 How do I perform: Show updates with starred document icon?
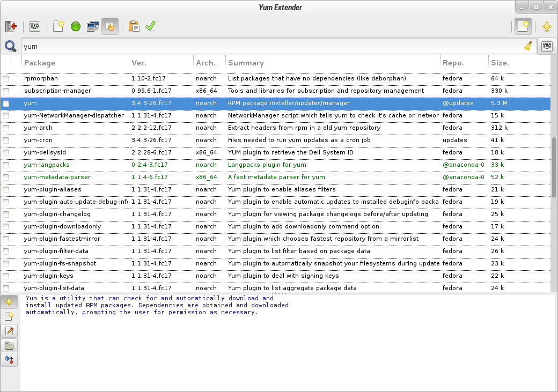[x=58, y=26]
